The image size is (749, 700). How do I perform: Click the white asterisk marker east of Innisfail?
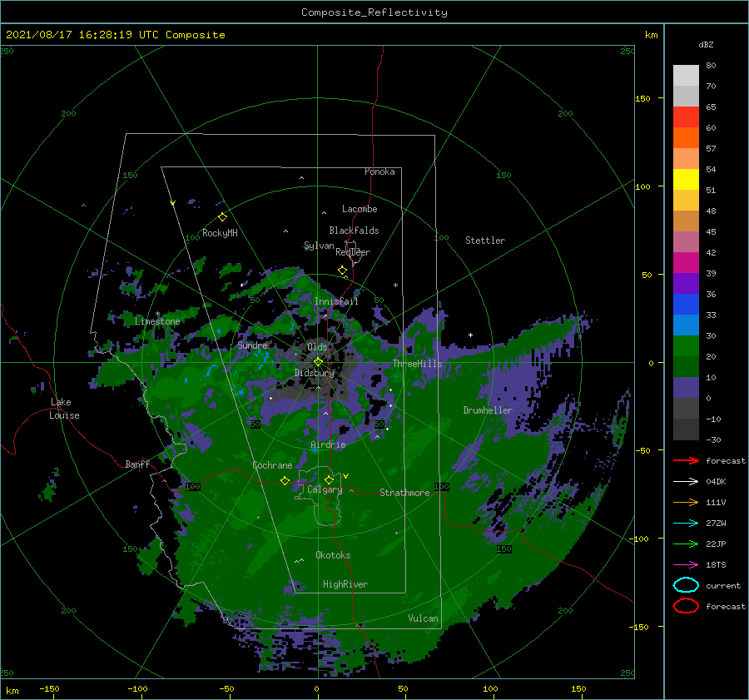(395, 285)
